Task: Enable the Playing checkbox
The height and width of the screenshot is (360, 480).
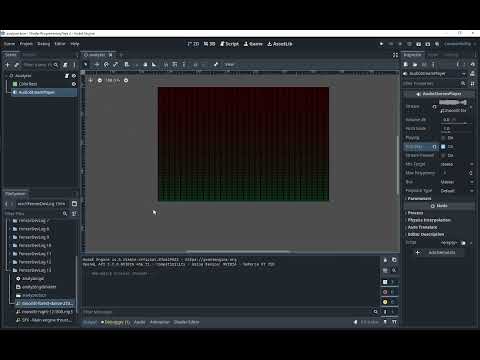Action: tap(443, 138)
